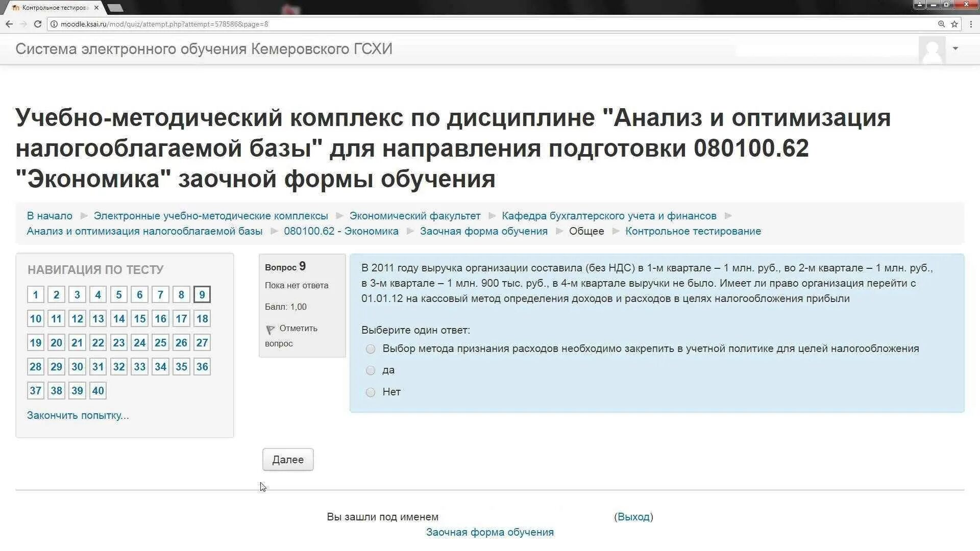Jump to question 19 in navigation
This screenshot has height=551, width=980.
point(35,343)
